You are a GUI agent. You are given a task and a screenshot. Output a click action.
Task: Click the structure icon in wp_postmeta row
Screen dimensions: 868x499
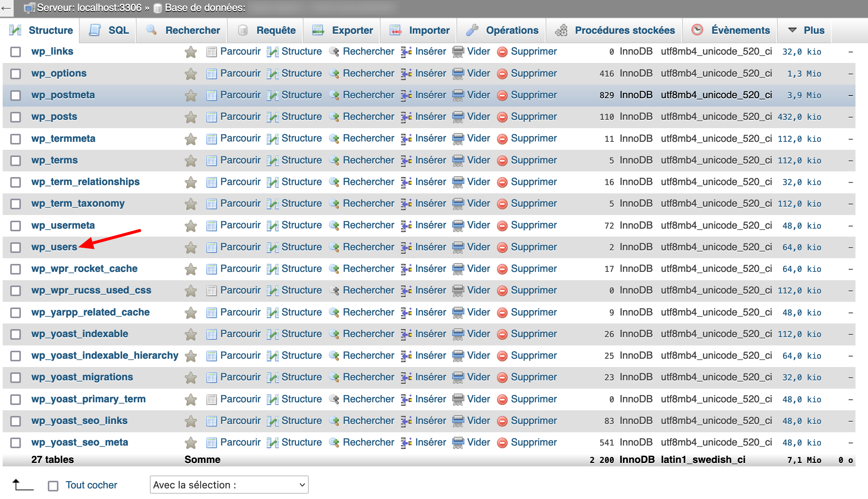[x=272, y=96]
